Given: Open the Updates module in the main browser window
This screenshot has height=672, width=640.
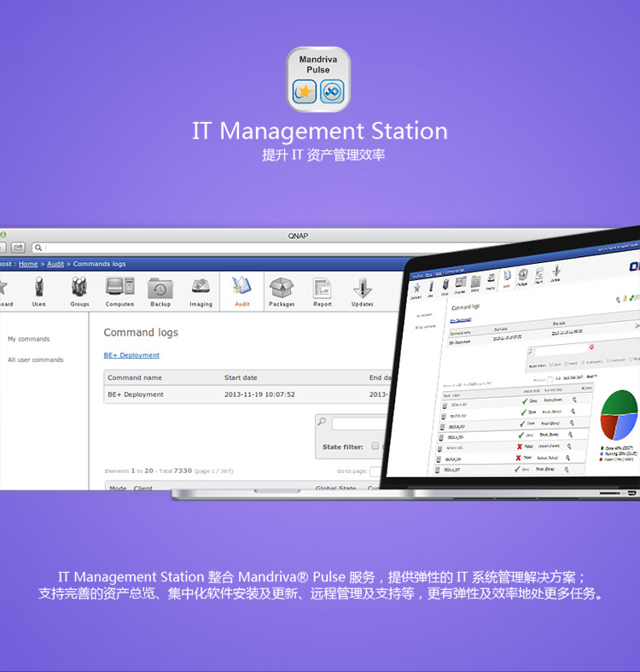Looking at the screenshot, I should tap(363, 291).
